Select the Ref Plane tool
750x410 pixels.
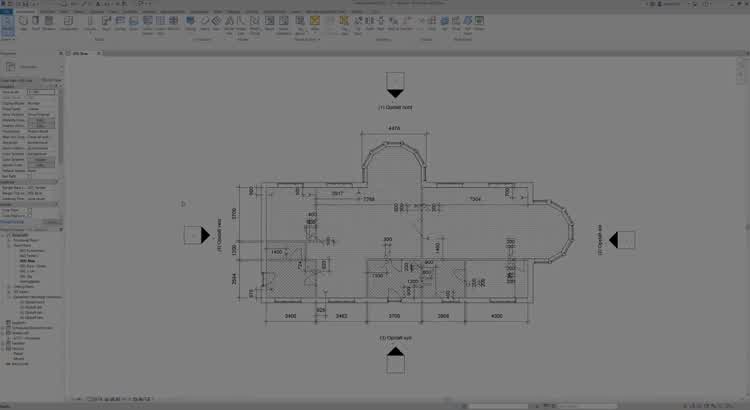pos(469,23)
